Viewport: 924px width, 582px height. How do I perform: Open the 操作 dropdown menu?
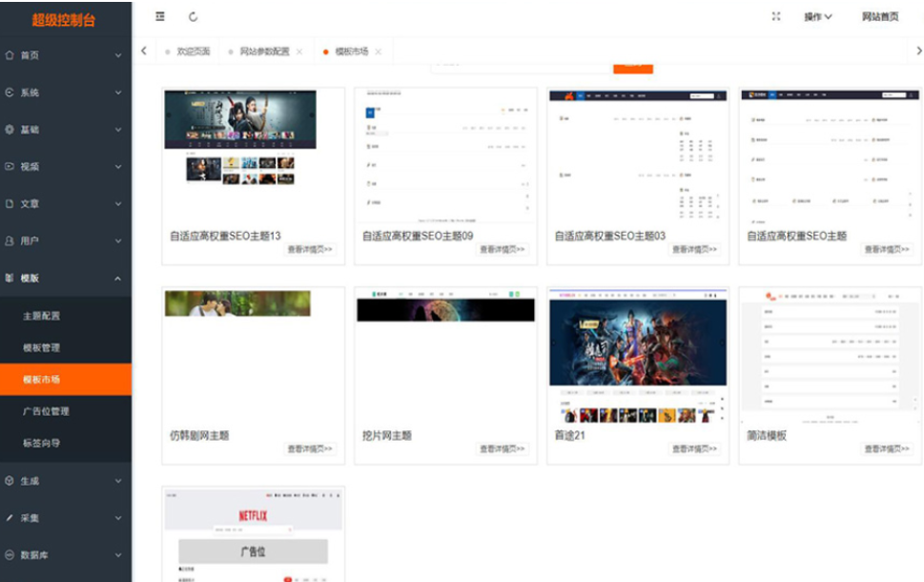[815, 17]
